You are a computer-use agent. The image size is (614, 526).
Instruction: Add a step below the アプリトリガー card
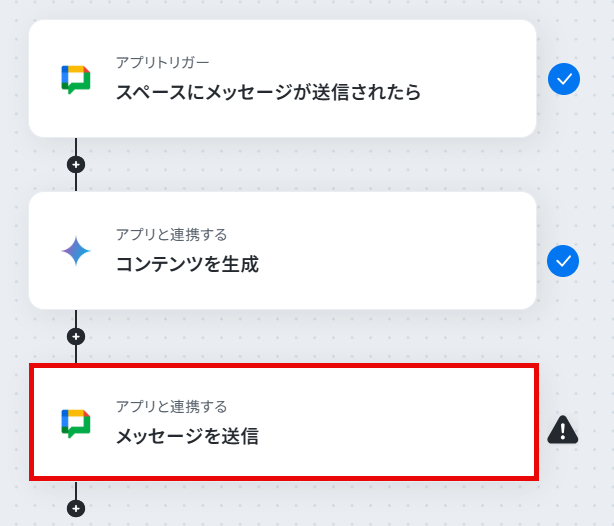pyautogui.click(x=76, y=164)
